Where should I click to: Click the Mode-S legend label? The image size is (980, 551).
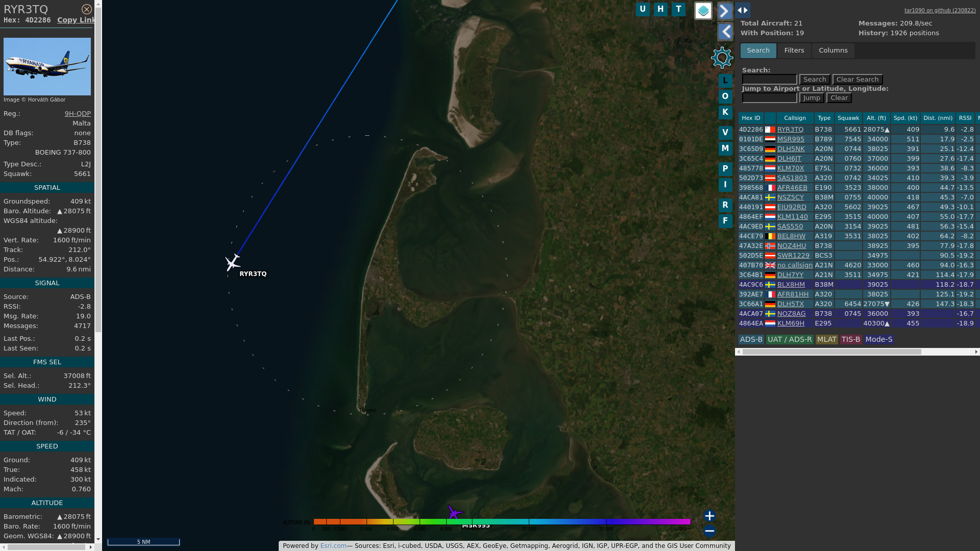(x=878, y=340)
